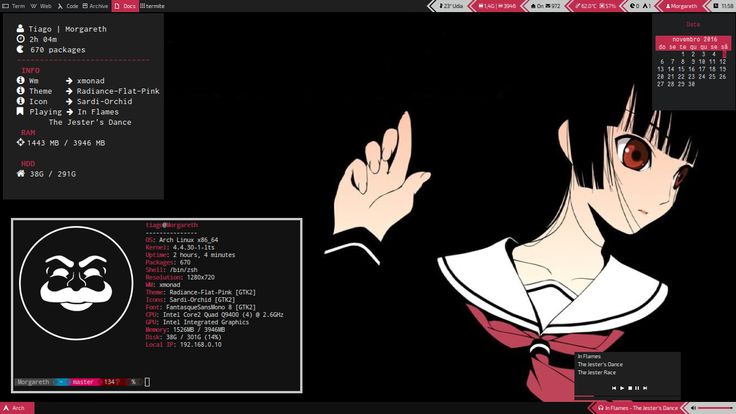Click 'Radiance-Flat-Pink' in the info panel
The height and width of the screenshot is (414, 736).
pos(118,91)
